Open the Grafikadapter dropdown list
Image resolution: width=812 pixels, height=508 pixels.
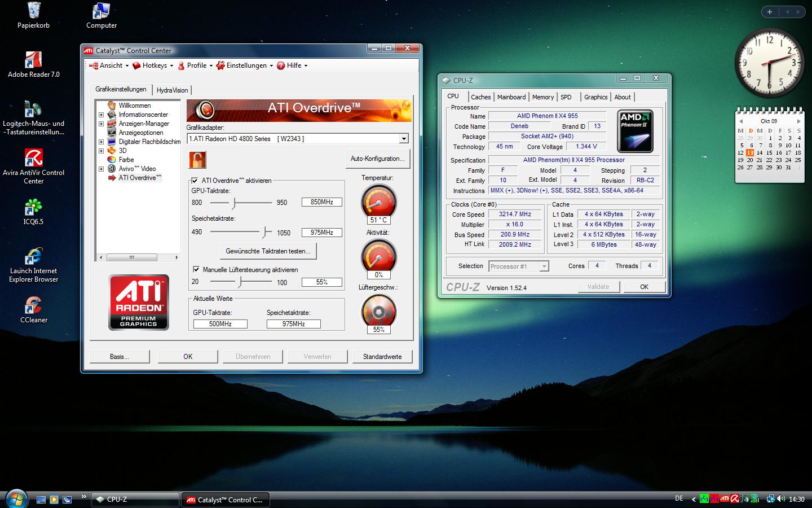pyautogui.click(x=404, y=139)
